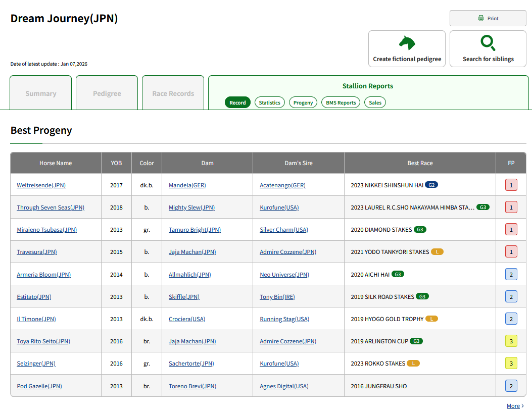
Task: Click the FP 1 badge in Weltreisende row
Action: (511, 185)
